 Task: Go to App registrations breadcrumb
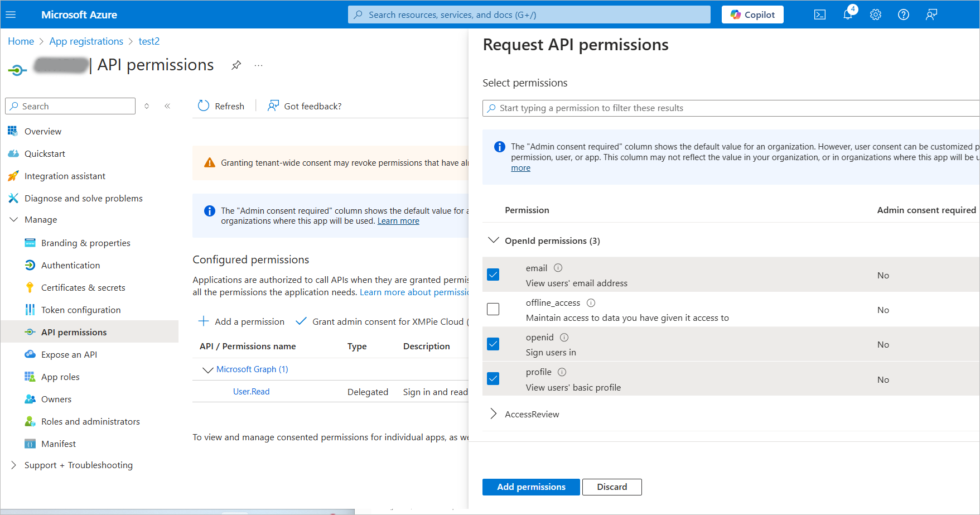(x=86, y=41)
